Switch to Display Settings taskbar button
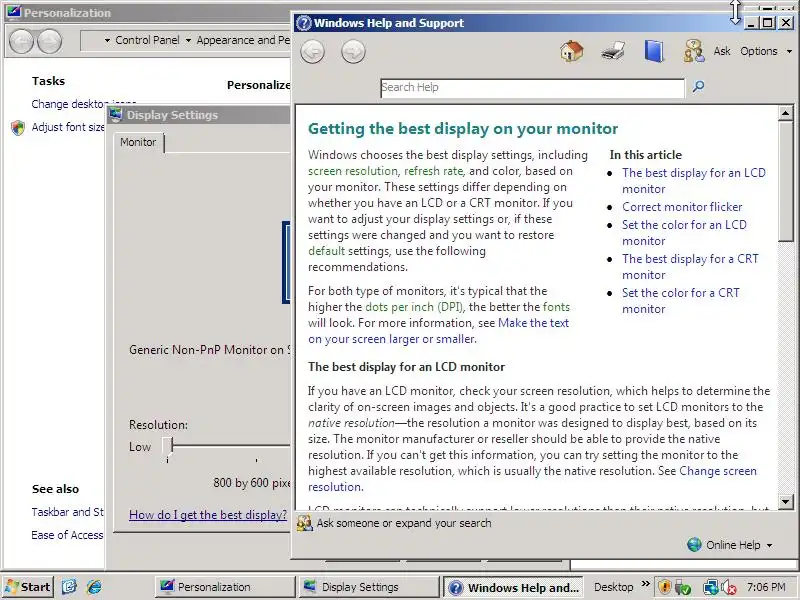Viewport: 800px width, 600px height. click(x=369, y=587)
